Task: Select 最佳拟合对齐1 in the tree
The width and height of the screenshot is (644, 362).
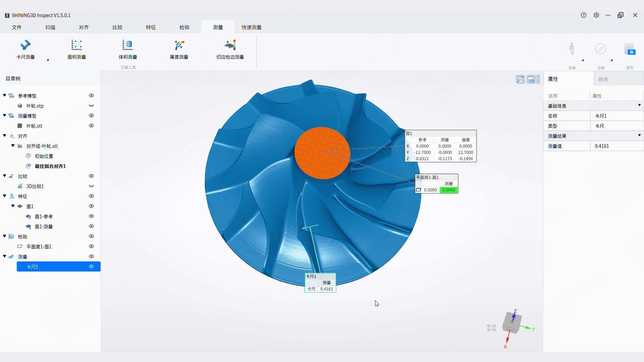Action: [50, 166]
